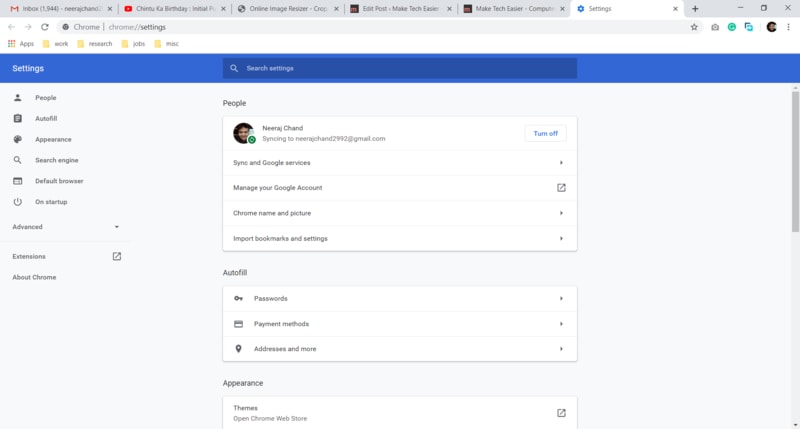The image size is (800, 429).
Task: Click the Passwords key icon
Action: tap(238, 298)
